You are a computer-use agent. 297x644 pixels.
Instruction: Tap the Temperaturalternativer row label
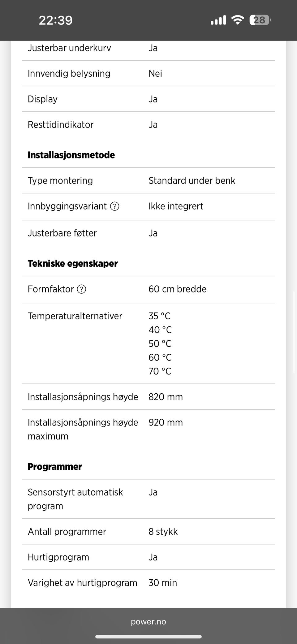click(x=75, y=316)
